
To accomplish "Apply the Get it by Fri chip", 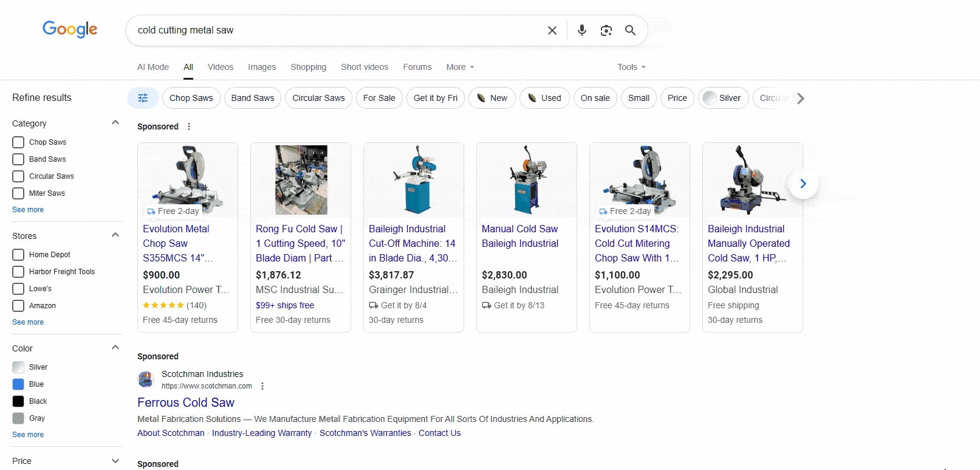I will pos(436,98).
